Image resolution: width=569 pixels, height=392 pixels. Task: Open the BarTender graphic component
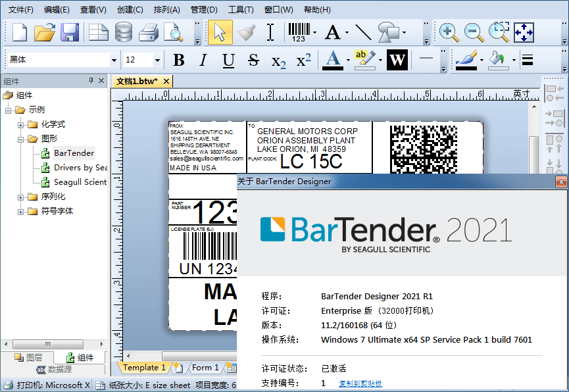point(74,153)
